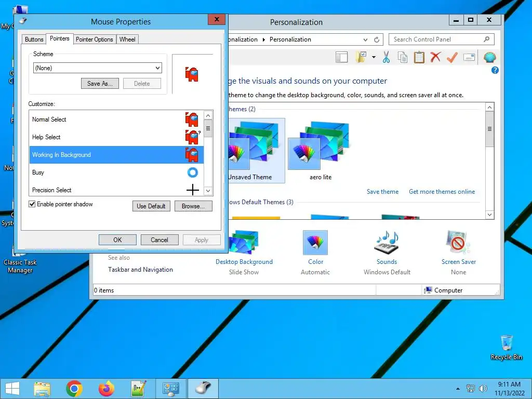The image size is (532, 399).
Task: Refresh the Personalization address bar
Action: [x=377, y=39]
